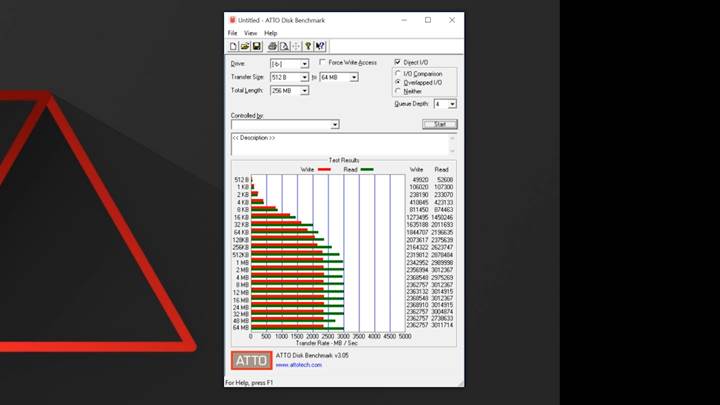The image size is (720, 405).
Task: Click the green Read legend swatch
Action: click(x=367, y=169)
